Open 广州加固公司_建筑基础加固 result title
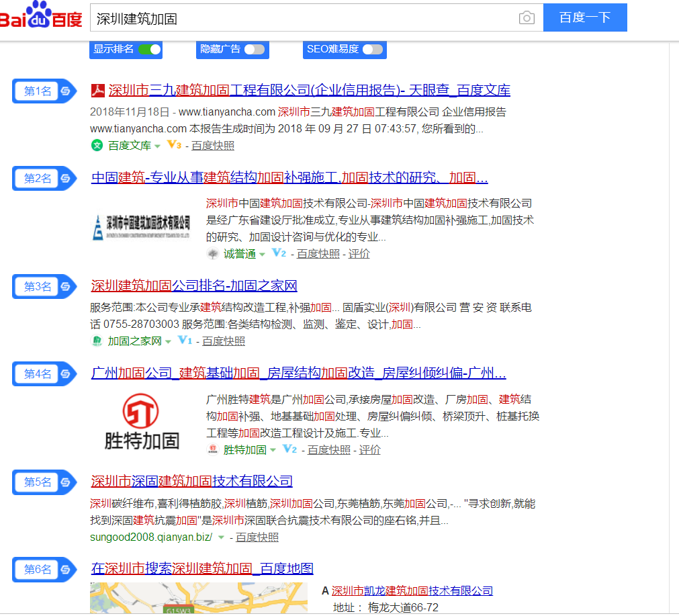Image resolution: width=679 pixels, height=616 pixels. [x=299, y=373]
